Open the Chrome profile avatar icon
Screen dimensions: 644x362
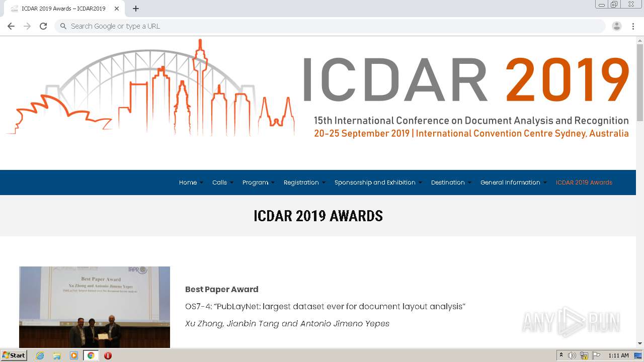617,26
